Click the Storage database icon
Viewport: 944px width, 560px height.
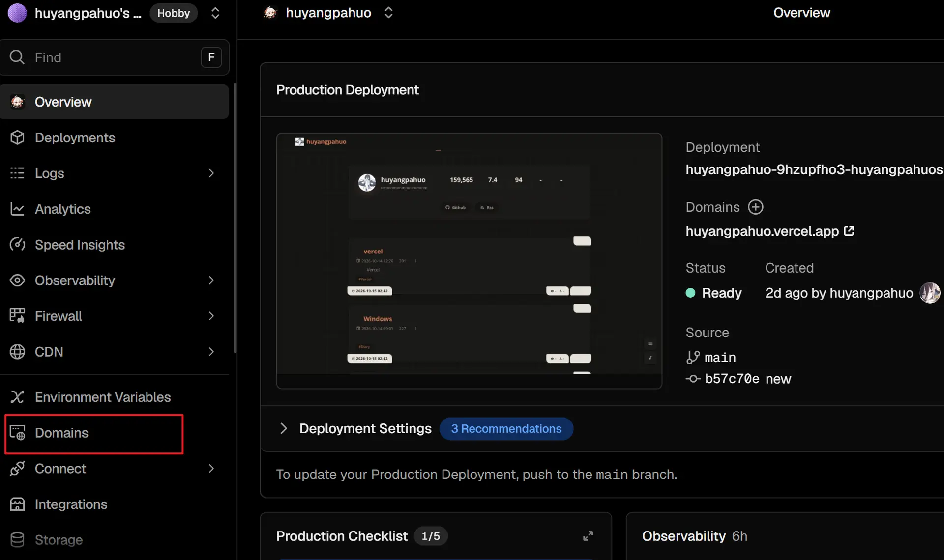17,540
